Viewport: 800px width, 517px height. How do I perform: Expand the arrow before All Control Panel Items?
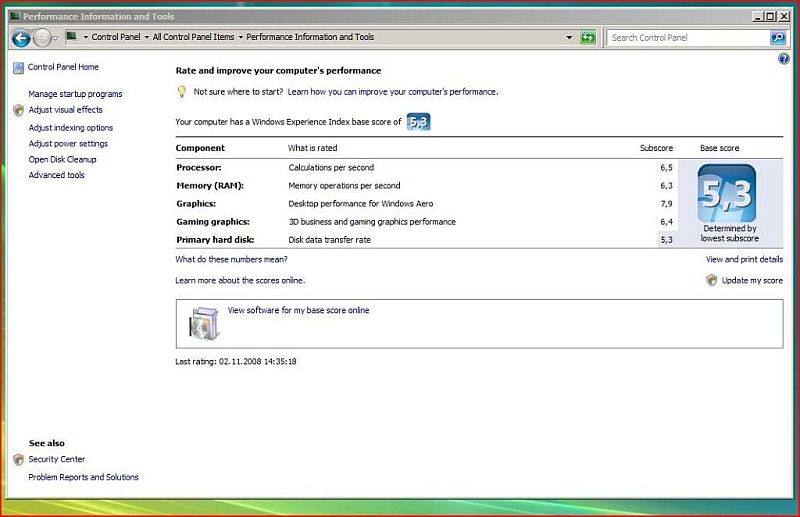pos(146,37)
